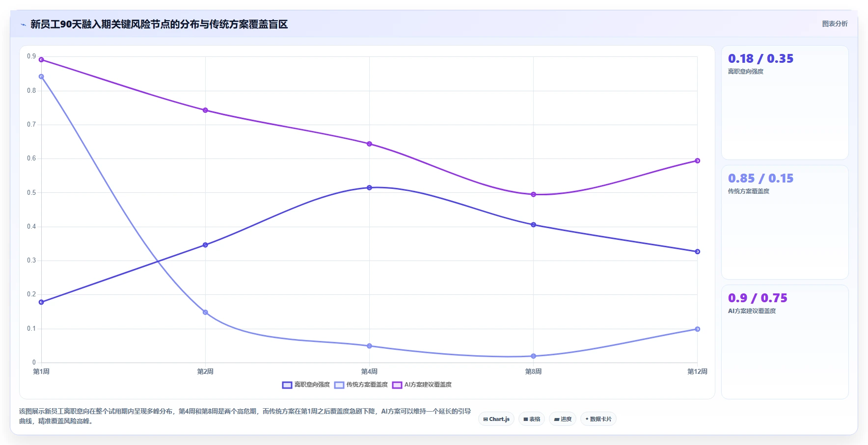
Task: Click the description paragraph below the chart
Action: [245, 416]
